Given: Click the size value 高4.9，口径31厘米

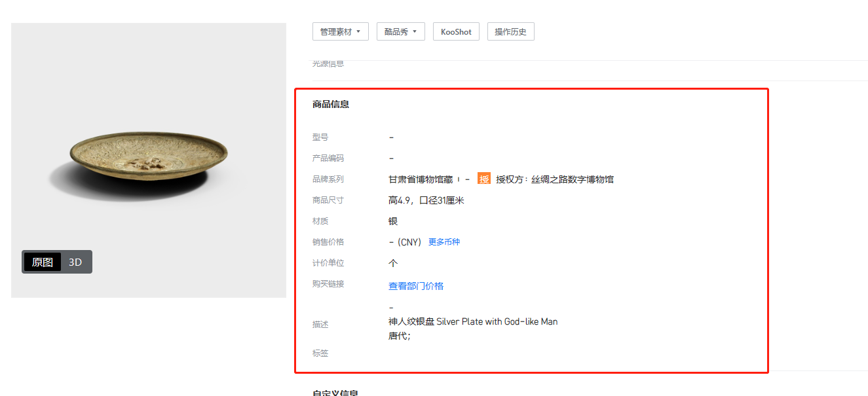Looking at the screenshot, I should point(426,200).
